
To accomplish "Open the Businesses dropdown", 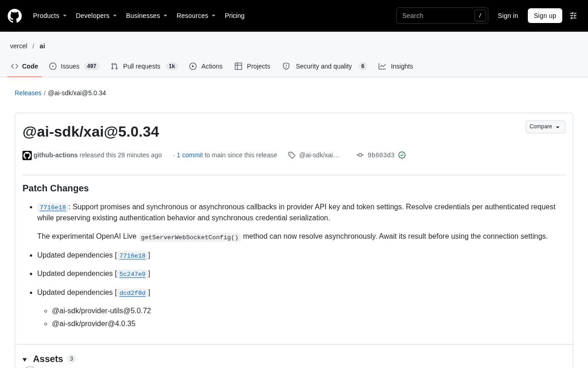I will pos(147,16).
